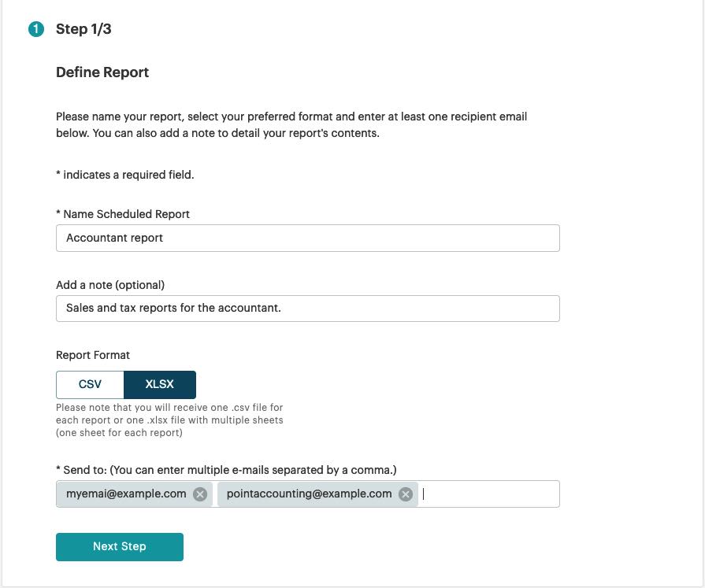705x588 pixels.
Task: Remove the pointaccounting@example.com recipient
Action: [x=406, y=494]
